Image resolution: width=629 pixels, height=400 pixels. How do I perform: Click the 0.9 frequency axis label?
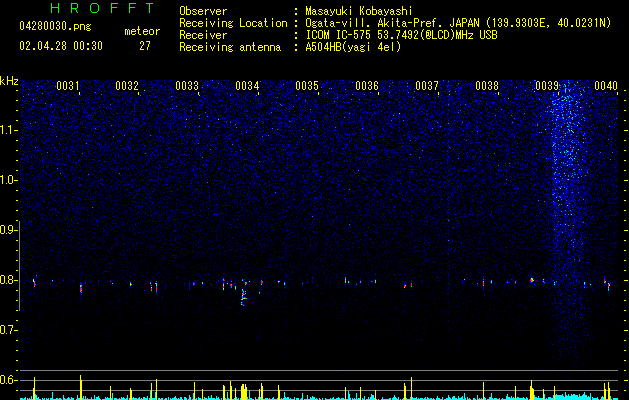pyautogui.click(x=8, y=230)
